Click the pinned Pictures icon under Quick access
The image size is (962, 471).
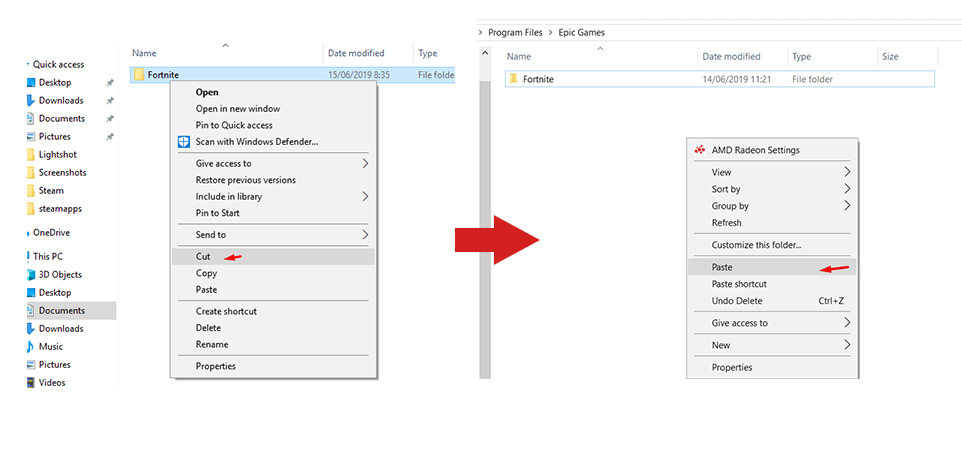pyautogui.click(x=31, y=136)
